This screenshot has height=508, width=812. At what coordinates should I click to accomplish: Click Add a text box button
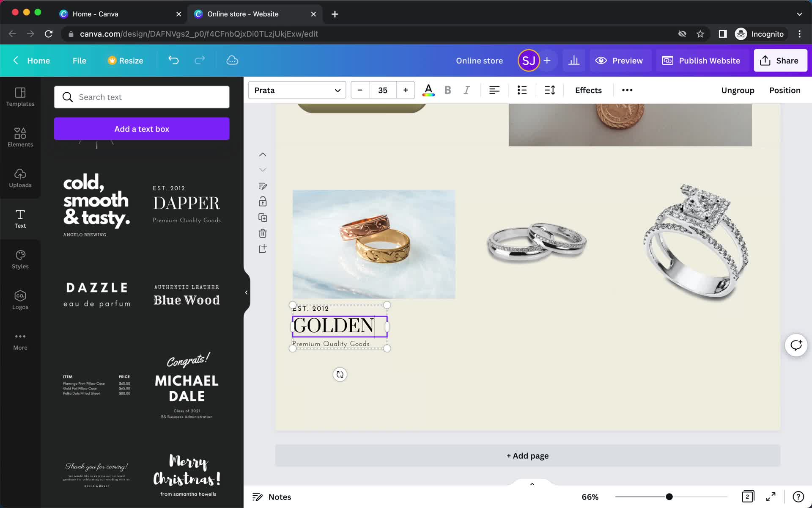tap(142, 129)
